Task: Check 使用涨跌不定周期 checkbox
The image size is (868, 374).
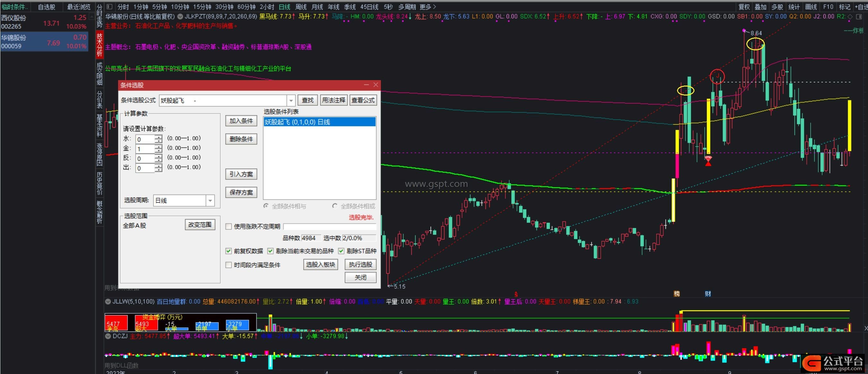Action: point(228,227)
